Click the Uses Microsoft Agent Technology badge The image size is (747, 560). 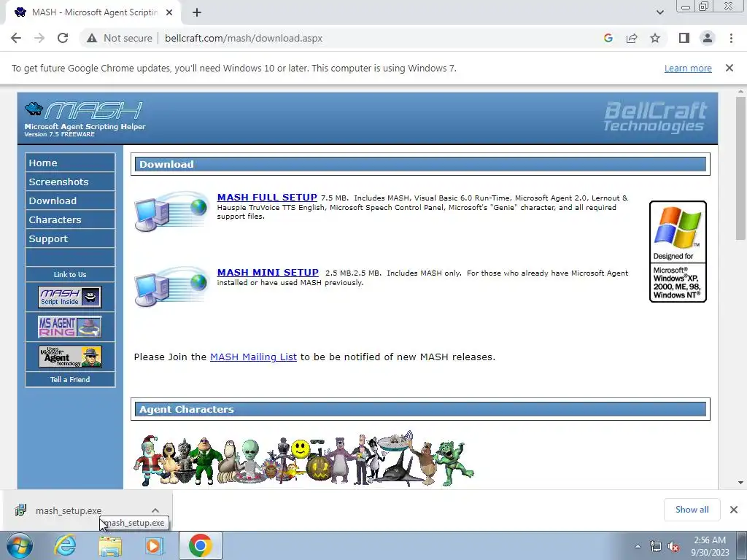(70, 357)
